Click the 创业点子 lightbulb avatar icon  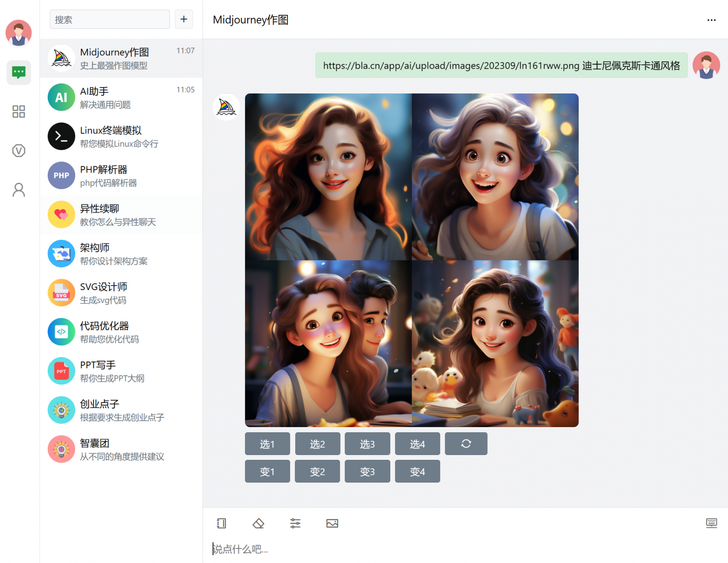tap(61, 410)
